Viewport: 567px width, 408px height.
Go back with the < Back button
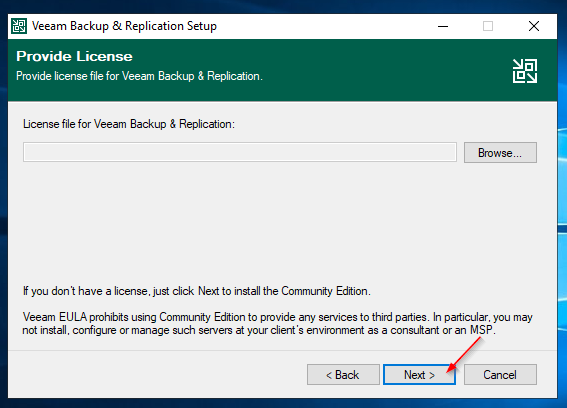(343, 374)
